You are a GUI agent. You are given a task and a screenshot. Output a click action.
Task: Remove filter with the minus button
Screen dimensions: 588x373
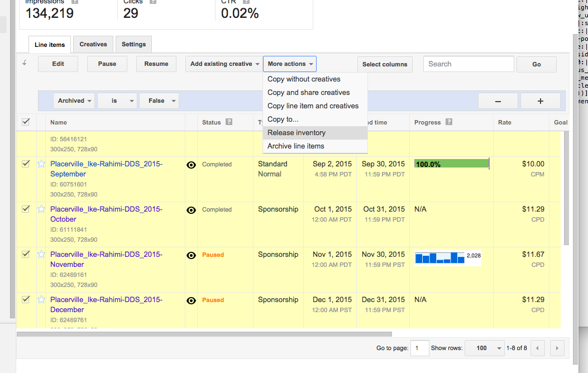click(498, 101)
